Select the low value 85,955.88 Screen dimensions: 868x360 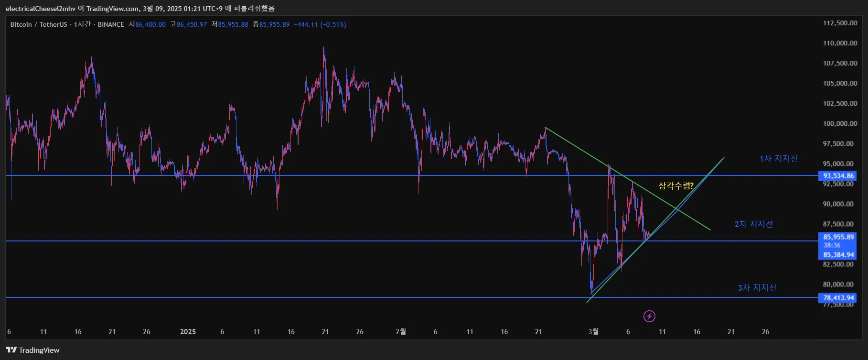233,24
